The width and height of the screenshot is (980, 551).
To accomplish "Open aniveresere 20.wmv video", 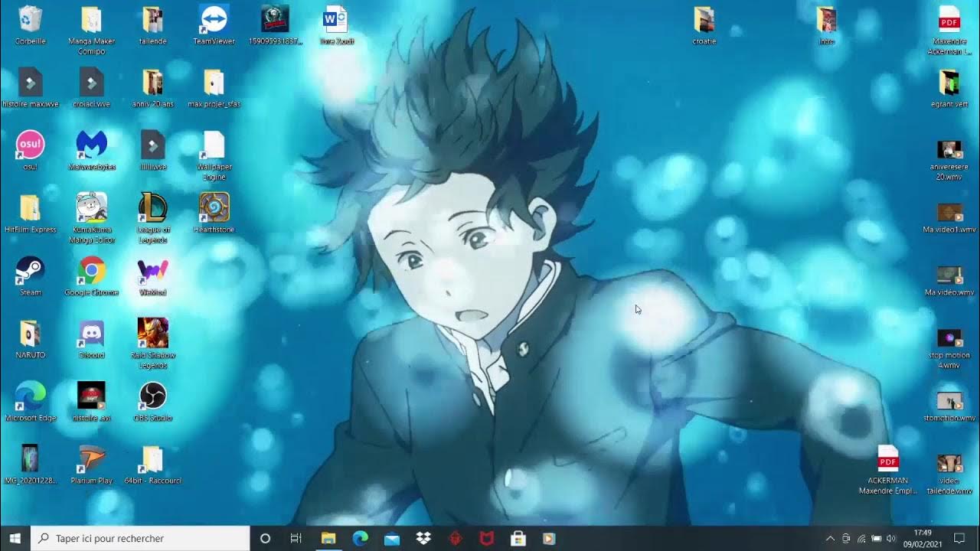I will pos(949,161).
